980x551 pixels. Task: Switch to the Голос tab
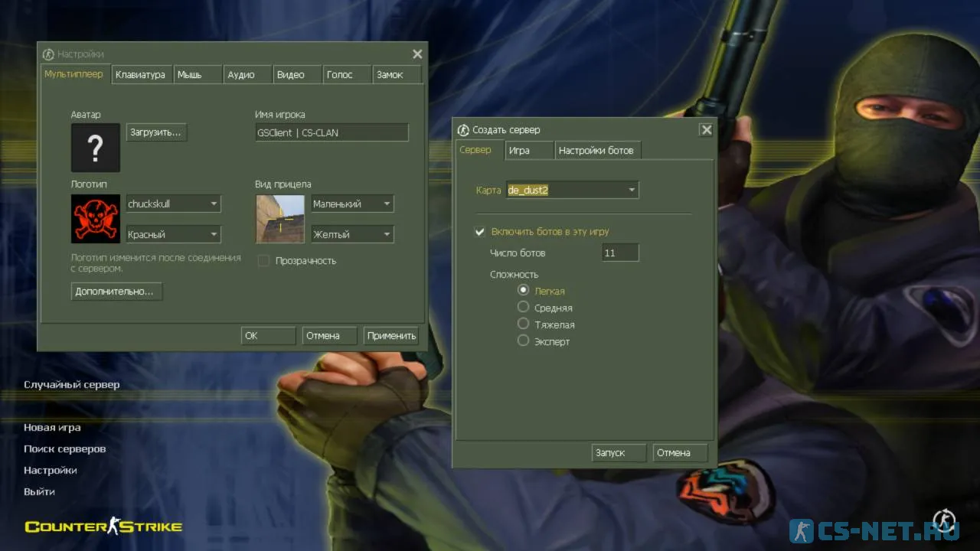[347, 74]
